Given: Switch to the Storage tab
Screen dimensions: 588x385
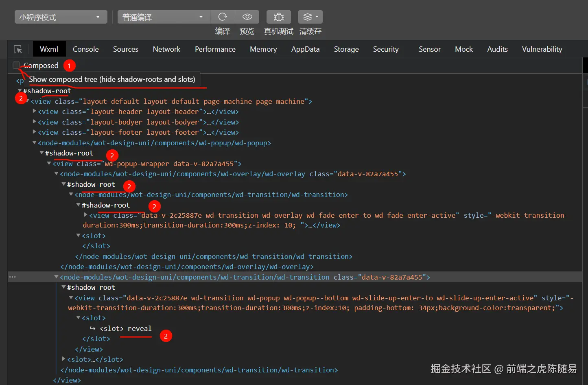Looking at the screenshot, I should [346, 49].
